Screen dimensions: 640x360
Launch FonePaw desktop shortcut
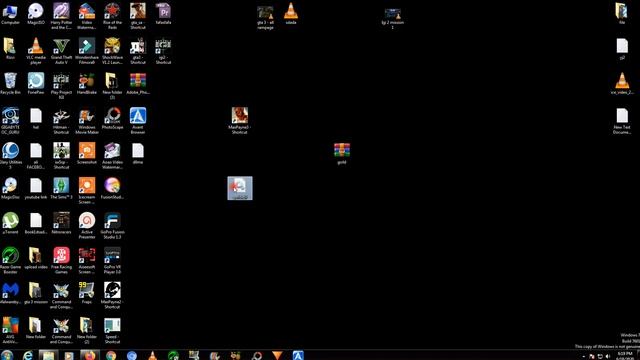coord(36,84)
